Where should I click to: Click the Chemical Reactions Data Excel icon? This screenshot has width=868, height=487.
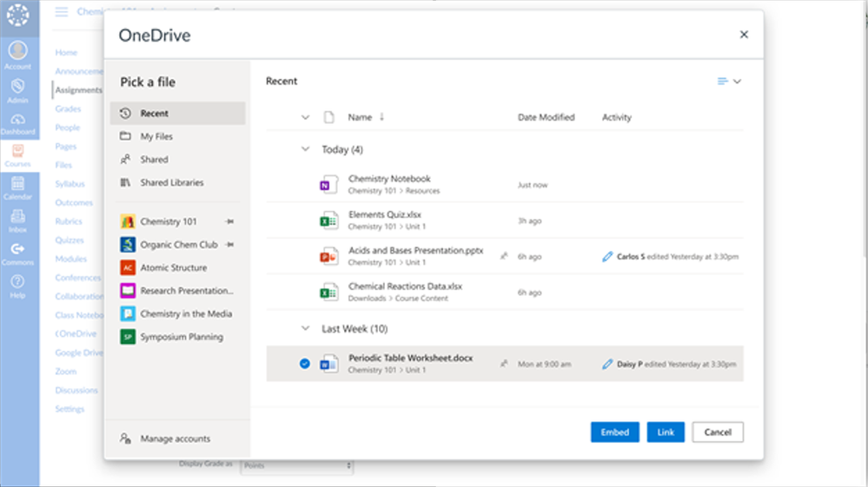tap(328, 293)
